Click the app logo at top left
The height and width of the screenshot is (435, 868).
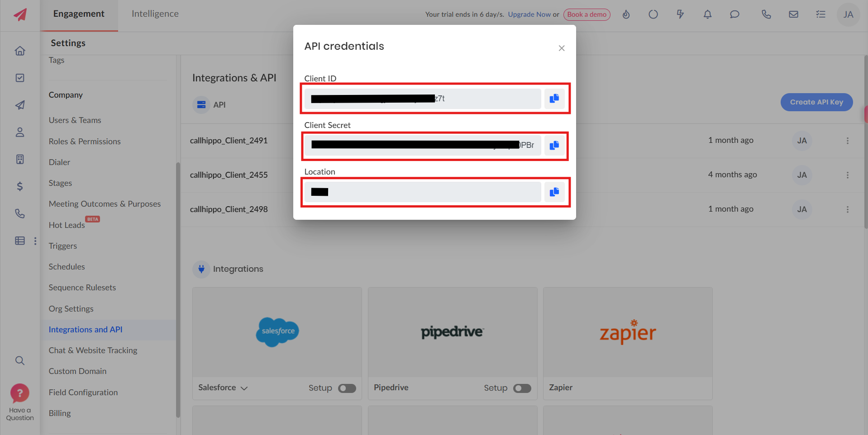(20, 14)
